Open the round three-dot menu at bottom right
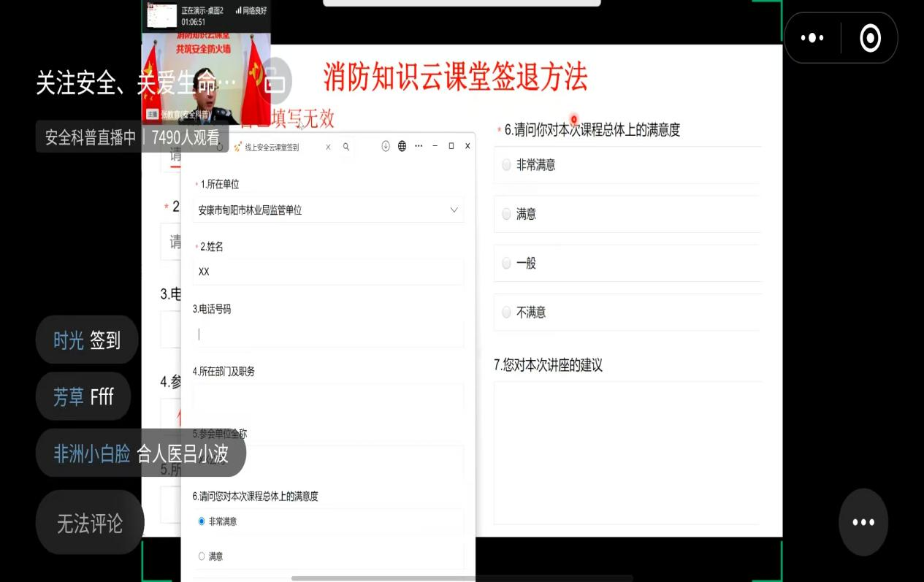 click(863, 522)
